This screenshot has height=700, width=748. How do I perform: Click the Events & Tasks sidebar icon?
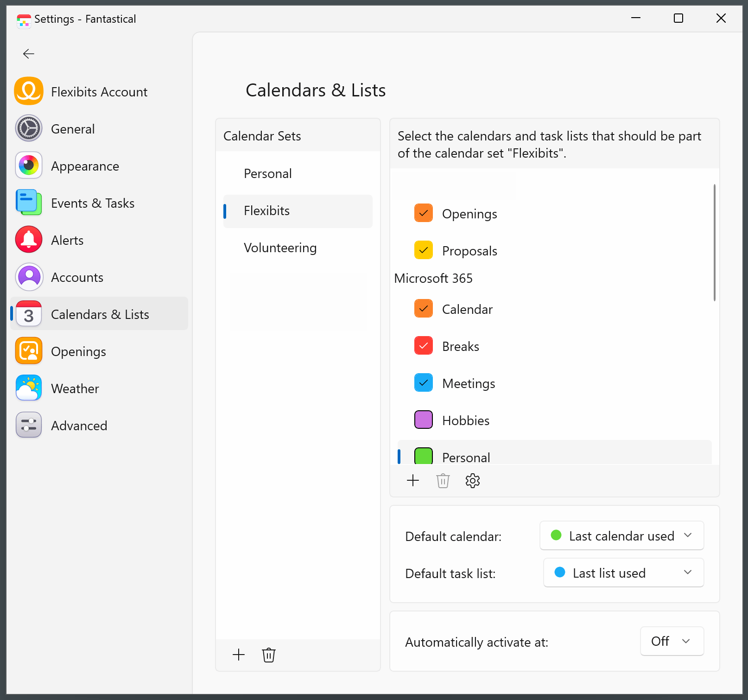(x=29, y=203)
